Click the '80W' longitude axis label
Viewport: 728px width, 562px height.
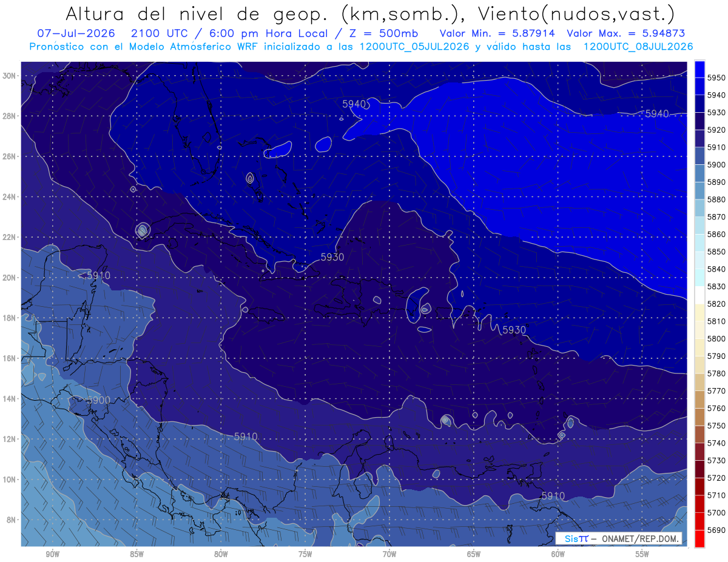tap(221, 554)
